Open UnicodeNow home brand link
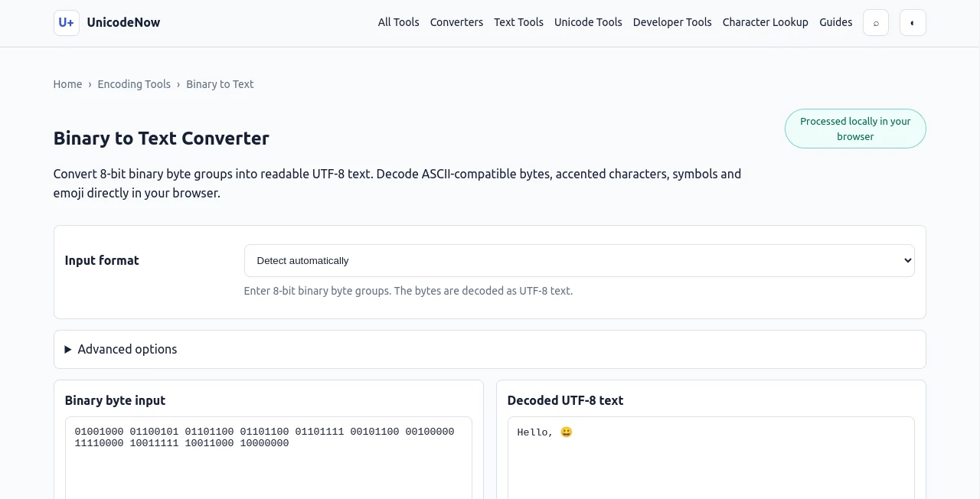This screenshot has width=980, height=499. click(x=107, y=23)
